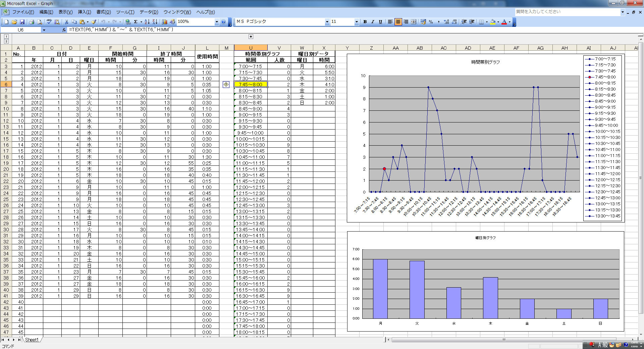644x349 pixels.
Task: Toggle Bold formatting
Action: pyautogui.click(x=365, y=22)
